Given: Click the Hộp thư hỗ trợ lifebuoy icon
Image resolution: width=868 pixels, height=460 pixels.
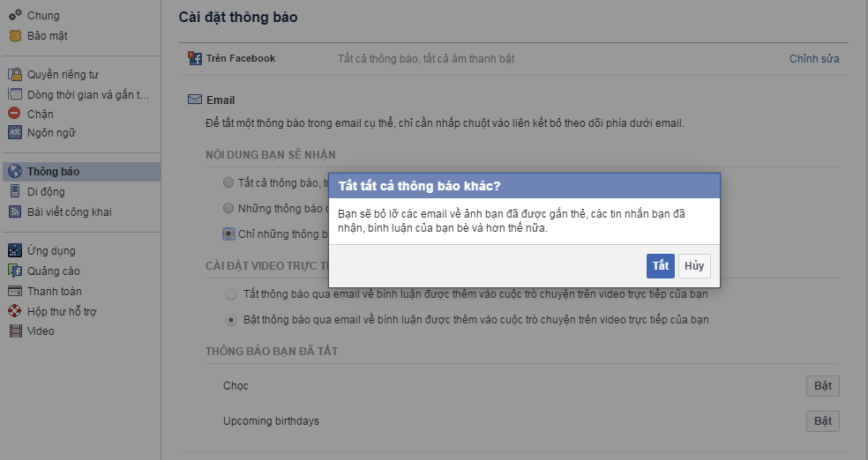Looking at the screenshot, I should coord(15,311).
